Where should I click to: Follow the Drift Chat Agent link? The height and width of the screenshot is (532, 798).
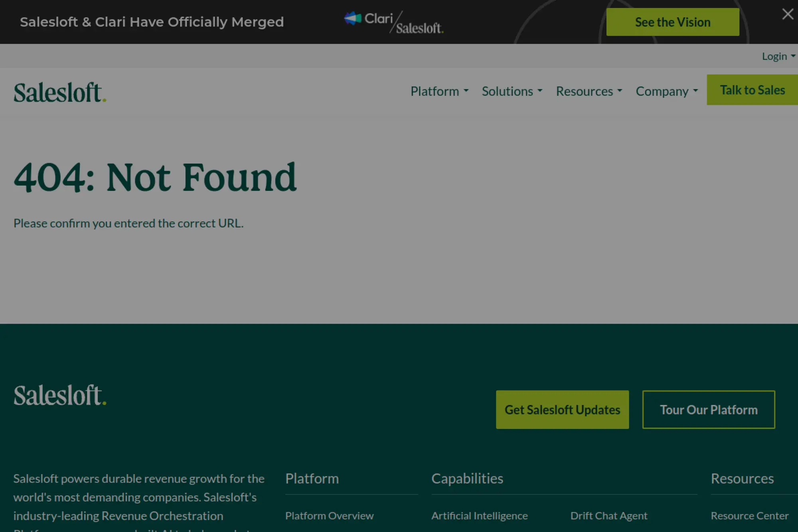tap(608, 516)
